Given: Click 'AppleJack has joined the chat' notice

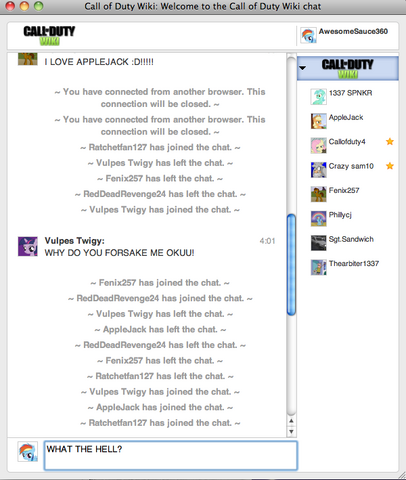Looking at the screenshot, I should (x=160, y=407).
